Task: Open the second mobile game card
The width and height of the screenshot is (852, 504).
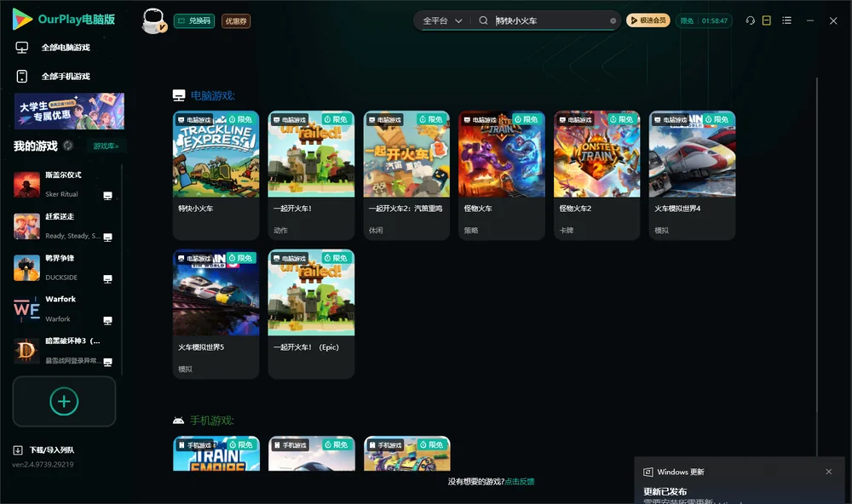Action: [311, 454]
